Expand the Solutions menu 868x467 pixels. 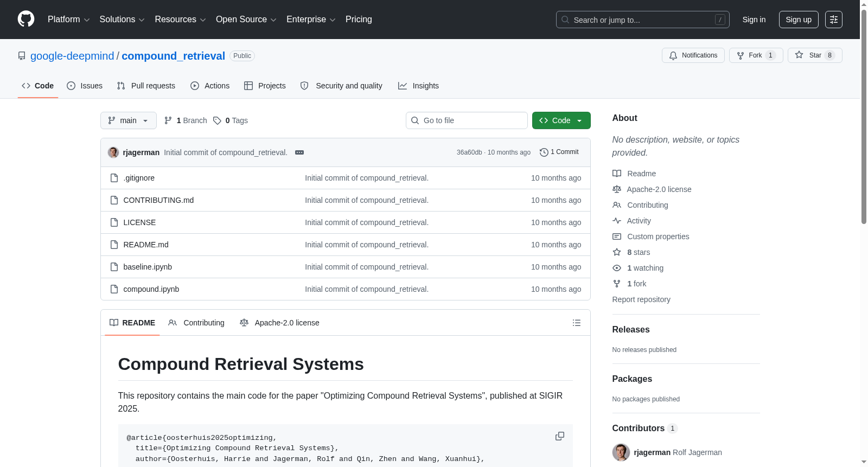pos(122,20)
